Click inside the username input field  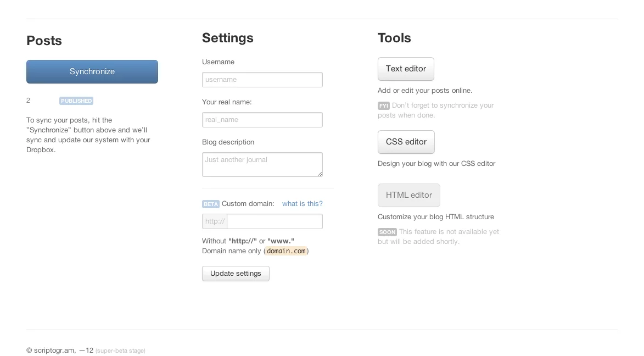[262, 79]
